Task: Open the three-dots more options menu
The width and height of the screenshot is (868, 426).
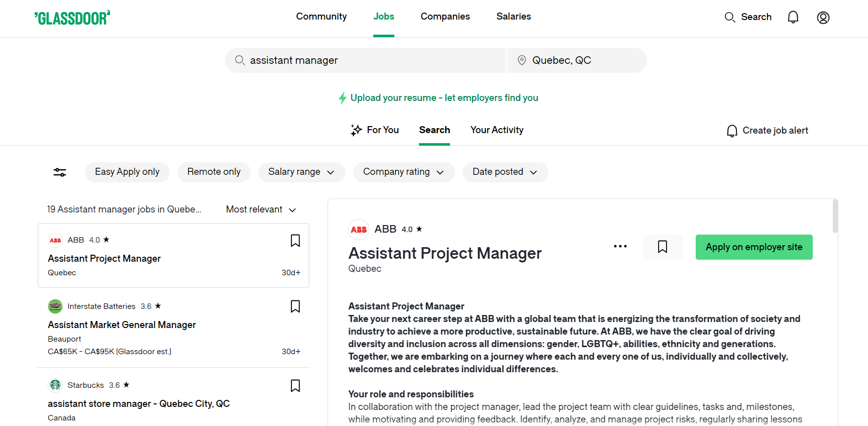Action: click(x=620, y=246)
